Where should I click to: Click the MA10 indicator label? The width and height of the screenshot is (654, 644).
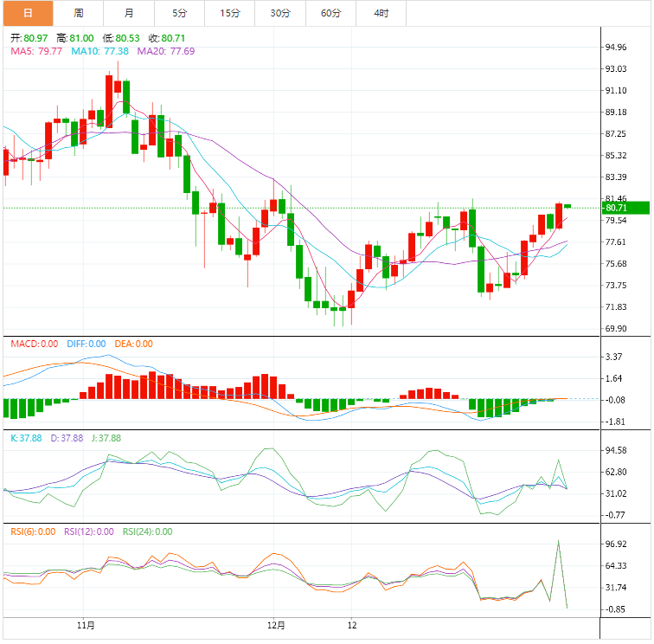click(99, 52)
